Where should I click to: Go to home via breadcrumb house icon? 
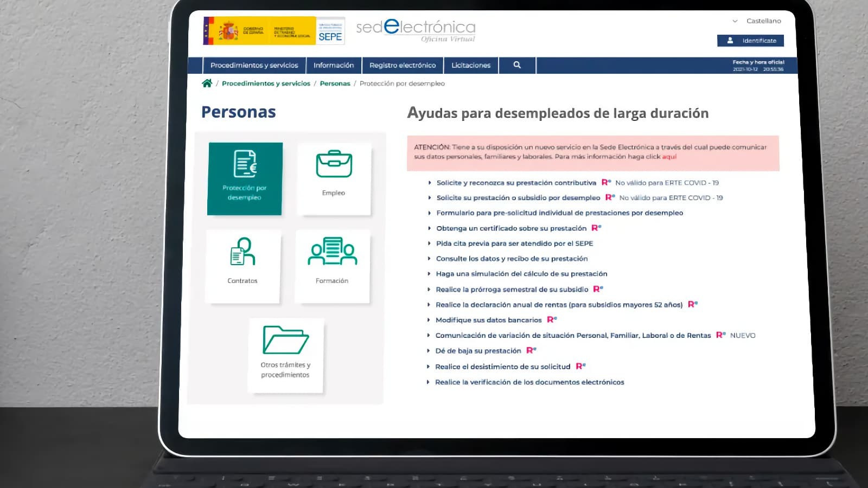(207, 84)
